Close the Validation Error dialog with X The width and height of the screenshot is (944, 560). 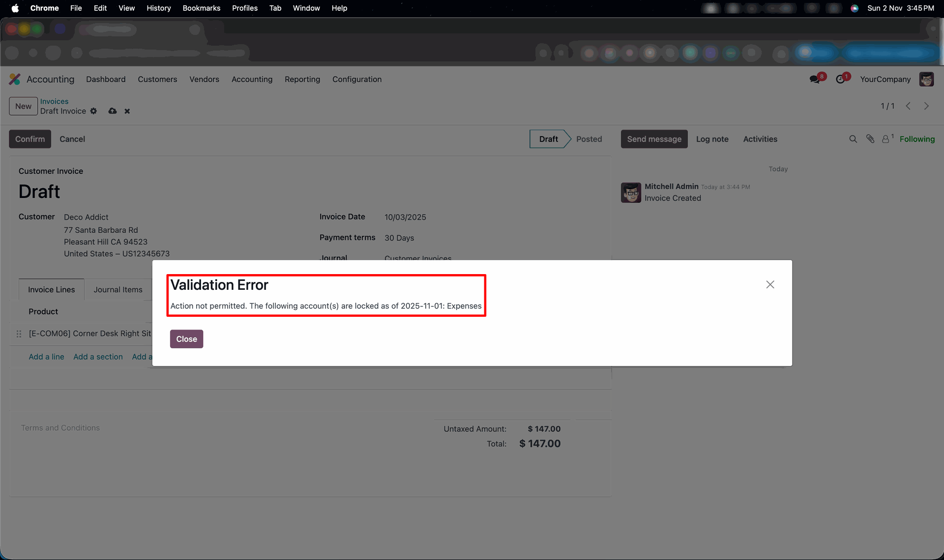(770, 284)
